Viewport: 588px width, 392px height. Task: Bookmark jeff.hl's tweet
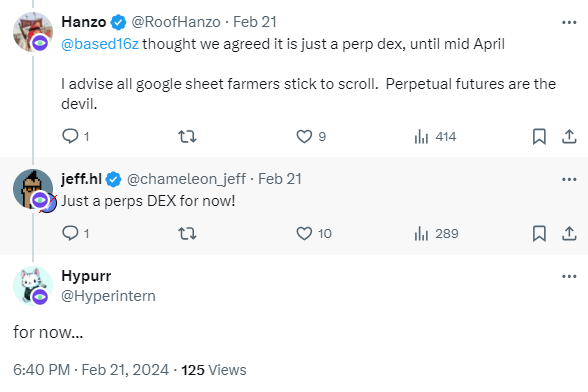click(539, 233)
